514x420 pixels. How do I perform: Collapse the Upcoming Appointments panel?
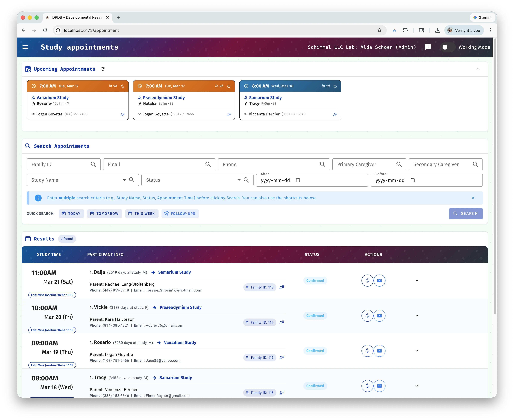pyautogui.click(x=478, y=69)
